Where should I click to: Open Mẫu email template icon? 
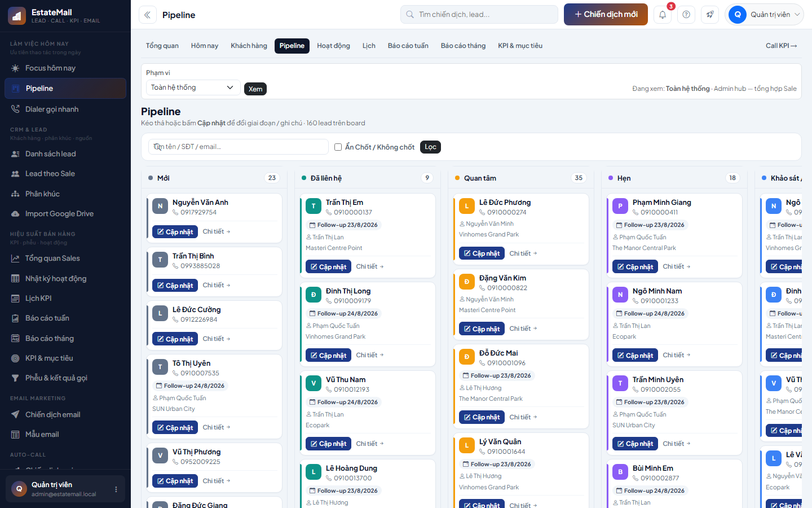[x=15, y=435]
